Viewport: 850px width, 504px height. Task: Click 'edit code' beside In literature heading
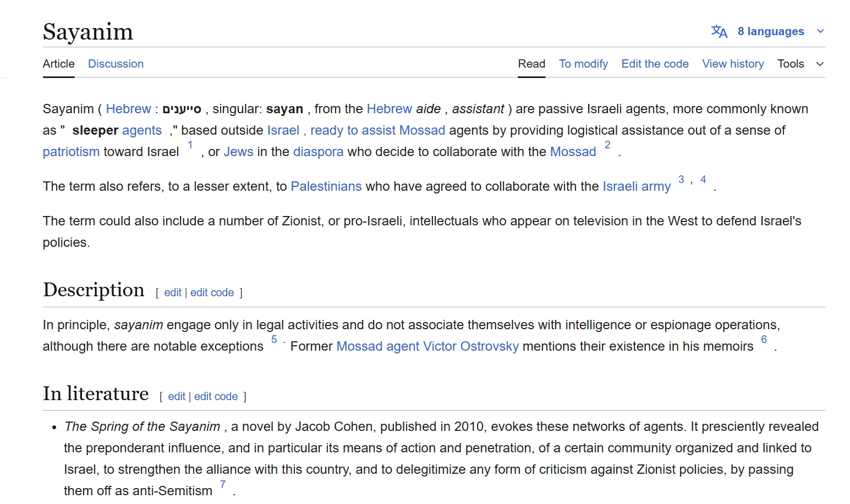[216, 396]
